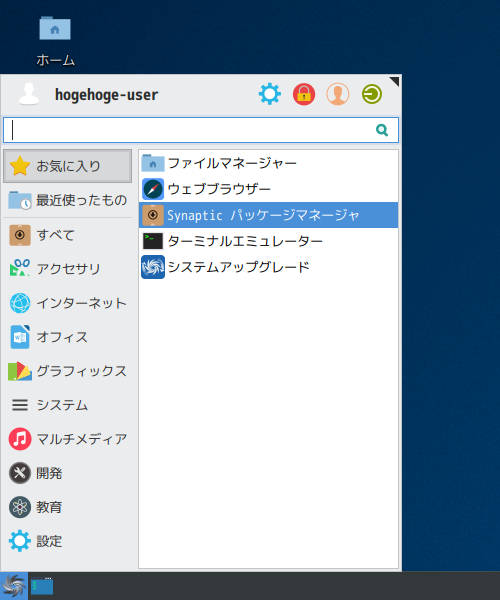Click the switch user icon
This screenshot has height=600, width=500.
(x=338, y=94)
